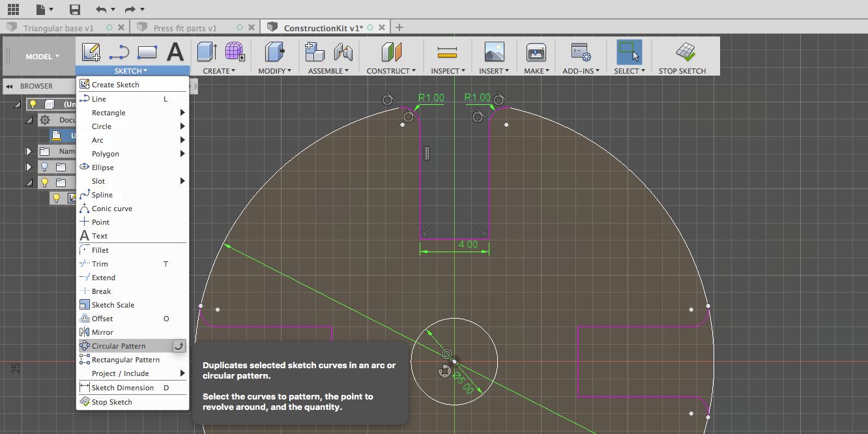Undo the last action

(x=100, y=9)
